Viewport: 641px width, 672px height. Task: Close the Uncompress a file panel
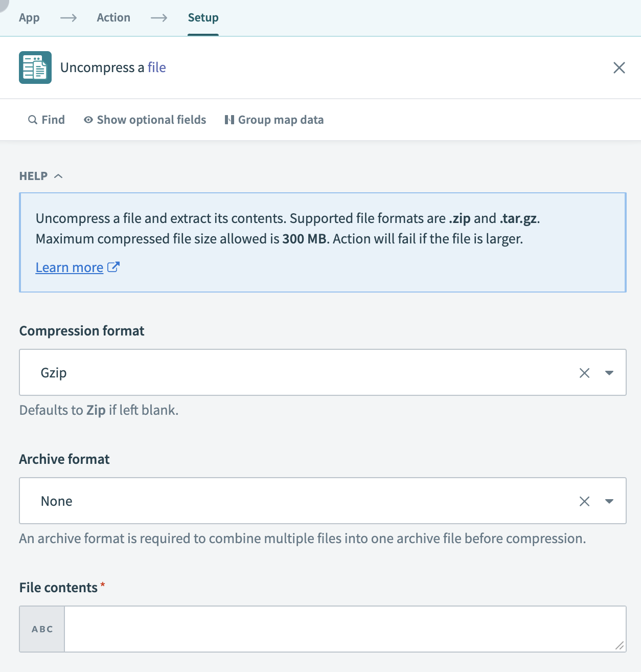pos(619,68)
